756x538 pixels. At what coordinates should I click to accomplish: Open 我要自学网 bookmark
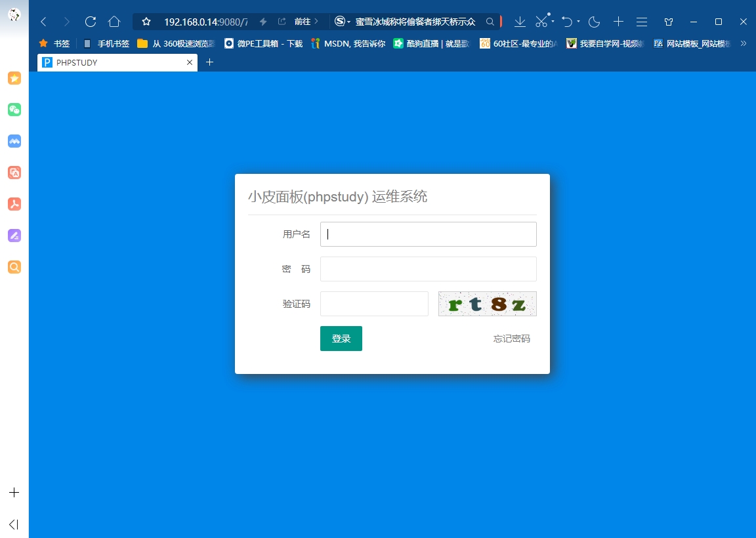pyautogui.click(x=605, y=43)
